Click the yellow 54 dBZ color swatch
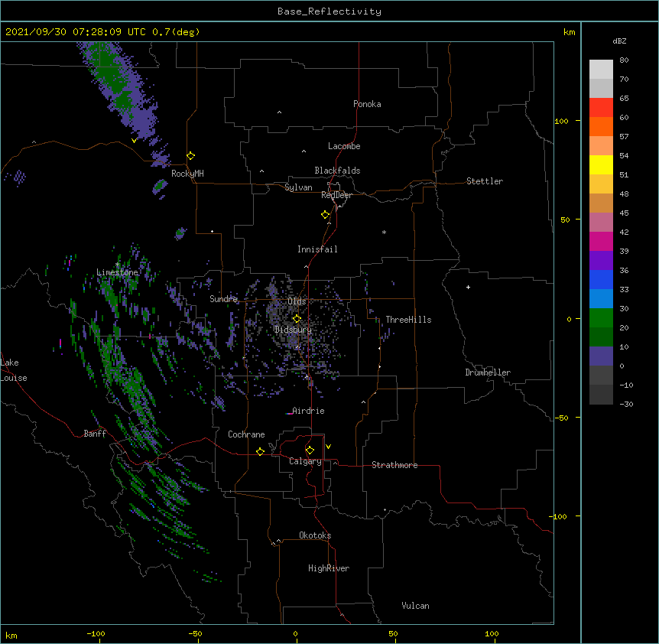The image size is (659, 644). pyautogui.click(x=601, y=164)
